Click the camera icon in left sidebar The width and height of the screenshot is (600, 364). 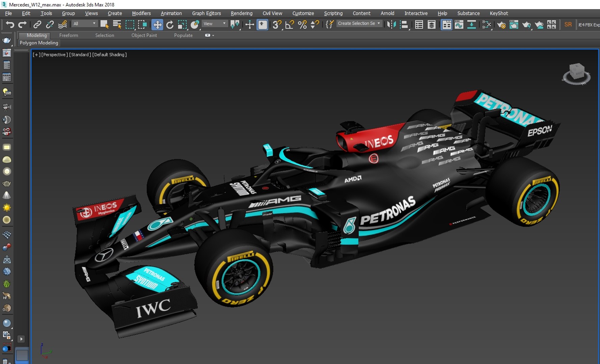click(6, 107)
